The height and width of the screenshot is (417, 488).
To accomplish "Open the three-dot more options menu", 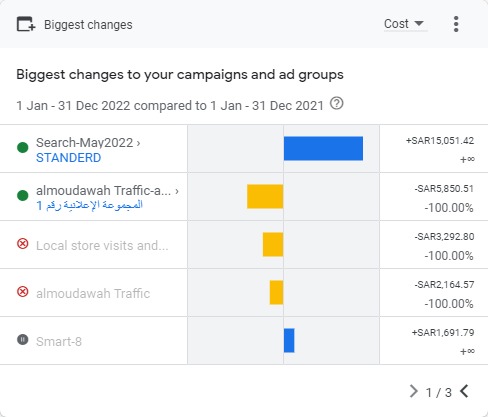I will pyautogui.click(x=456, y=24).
